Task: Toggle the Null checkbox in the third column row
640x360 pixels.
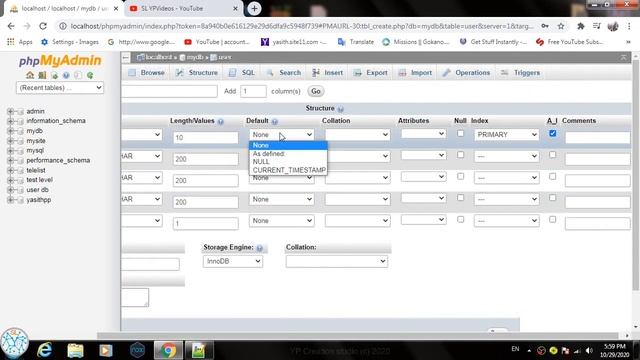Action: pos(460,176)
